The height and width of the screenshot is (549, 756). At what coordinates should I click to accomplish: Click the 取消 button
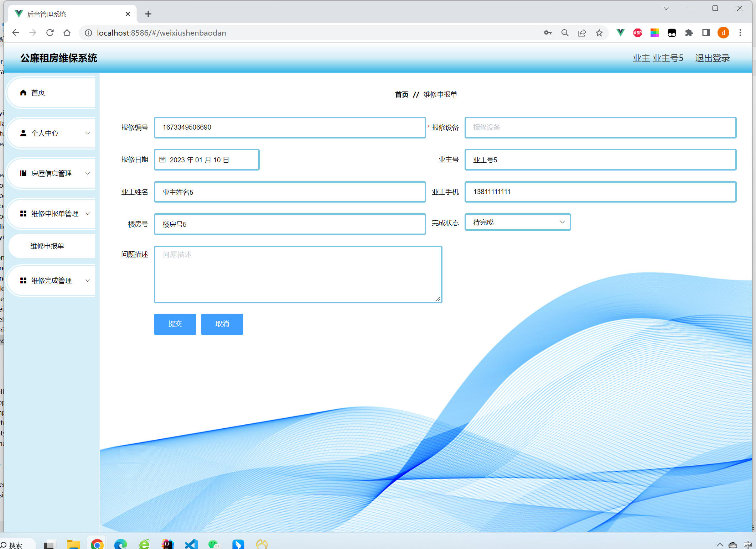222,324
